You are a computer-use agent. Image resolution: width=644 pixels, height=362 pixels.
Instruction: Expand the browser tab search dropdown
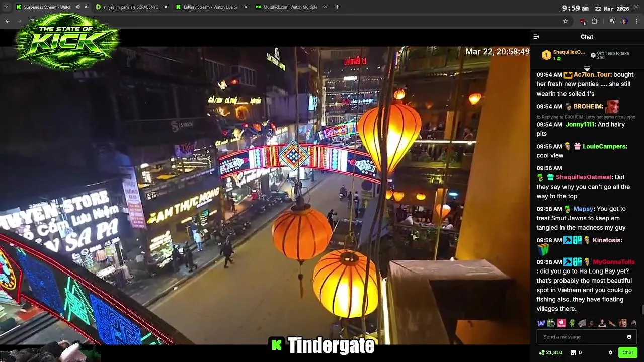pos(6,7)
